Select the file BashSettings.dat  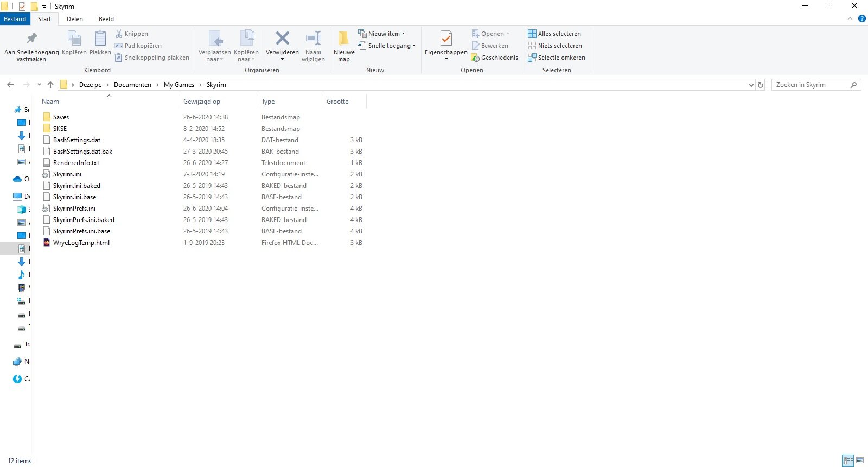76,140
